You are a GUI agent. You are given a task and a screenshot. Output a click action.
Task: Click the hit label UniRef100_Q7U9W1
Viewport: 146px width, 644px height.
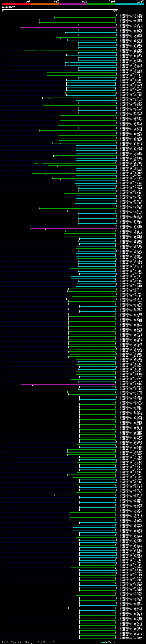pos(131,30)
